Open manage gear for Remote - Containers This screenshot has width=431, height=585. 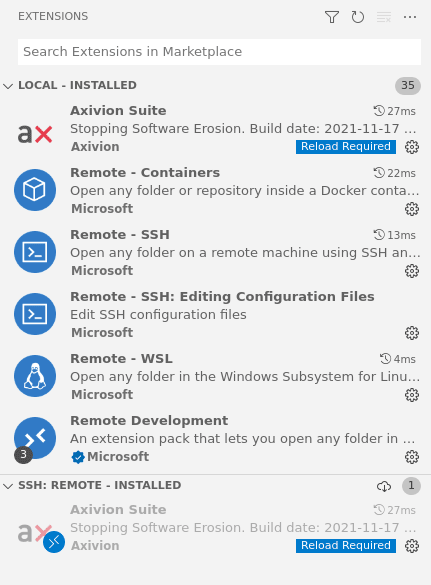(x=412, y=209)
